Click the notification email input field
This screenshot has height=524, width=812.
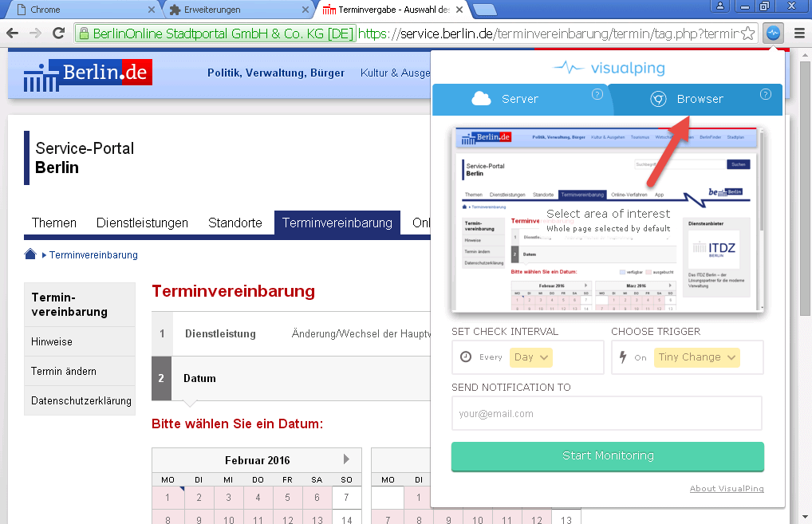point(606,413)
